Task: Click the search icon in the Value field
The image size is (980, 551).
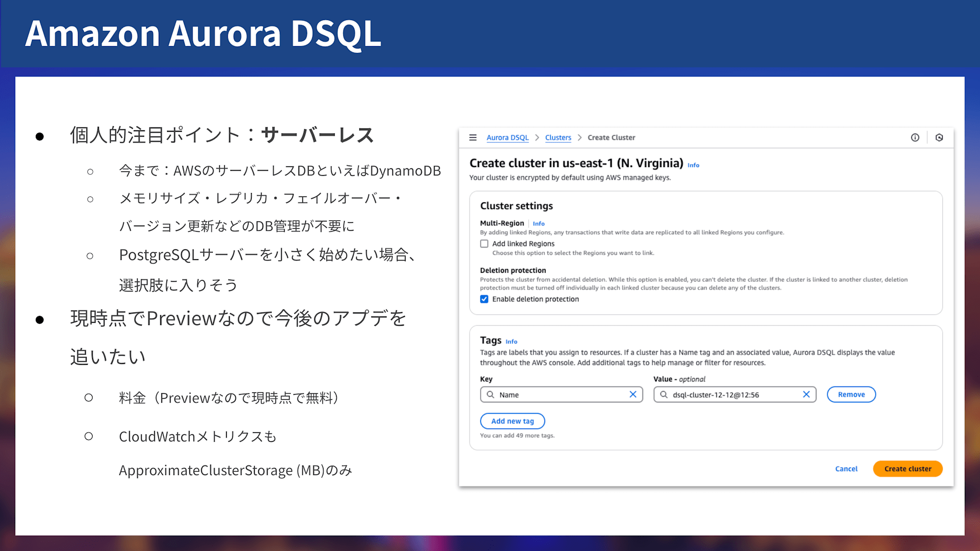Action: click(x=664, y=394)
